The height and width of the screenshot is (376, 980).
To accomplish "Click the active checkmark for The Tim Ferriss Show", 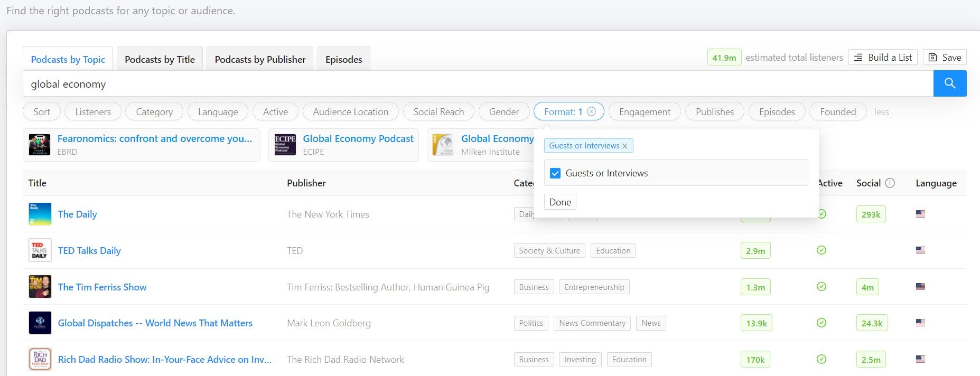I will (822, 287).
